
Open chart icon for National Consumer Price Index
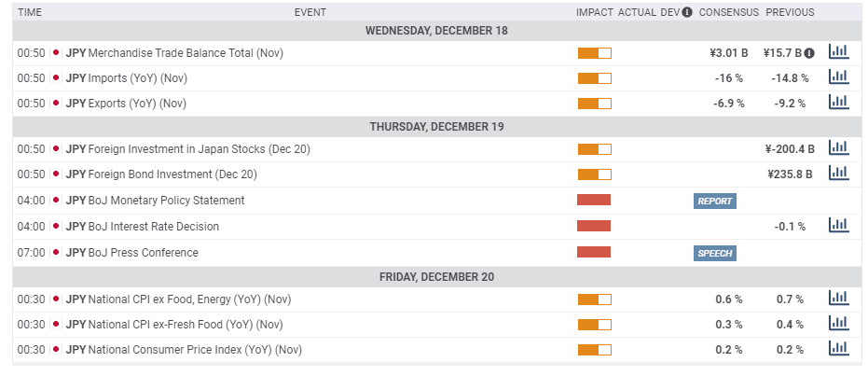point(838,349)
